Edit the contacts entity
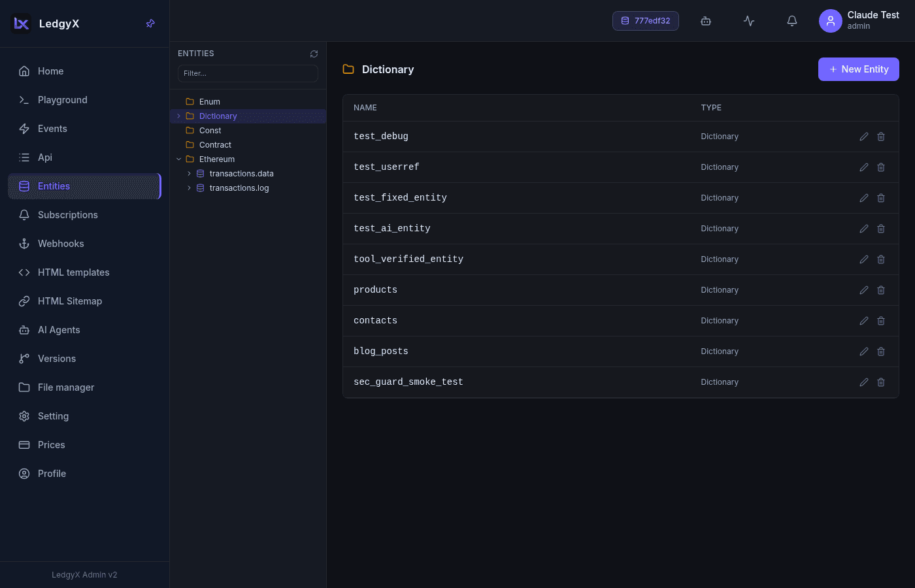This screenshot has height=588, width=915. [864, 321]
